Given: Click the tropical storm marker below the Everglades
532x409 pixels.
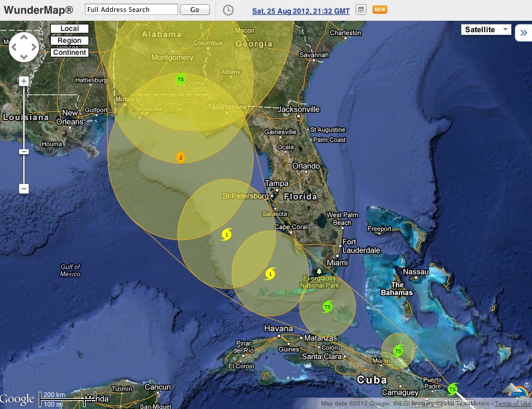Looking at the screenshot, I should click(x=327, y=307).
